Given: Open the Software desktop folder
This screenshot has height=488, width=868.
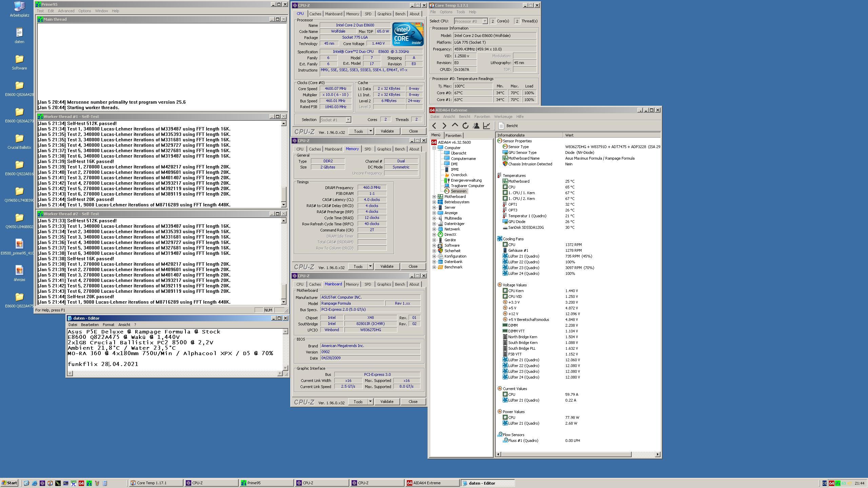Looking at the screenshot, I should coord(19,62).
